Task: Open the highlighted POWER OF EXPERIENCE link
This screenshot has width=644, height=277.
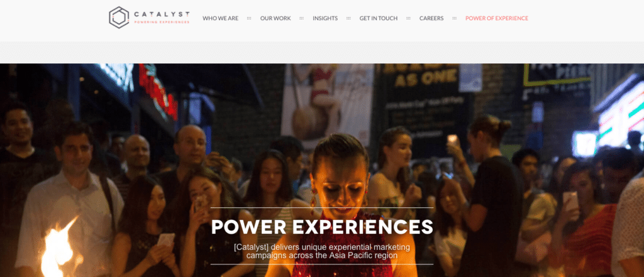Action: (497, 18)
